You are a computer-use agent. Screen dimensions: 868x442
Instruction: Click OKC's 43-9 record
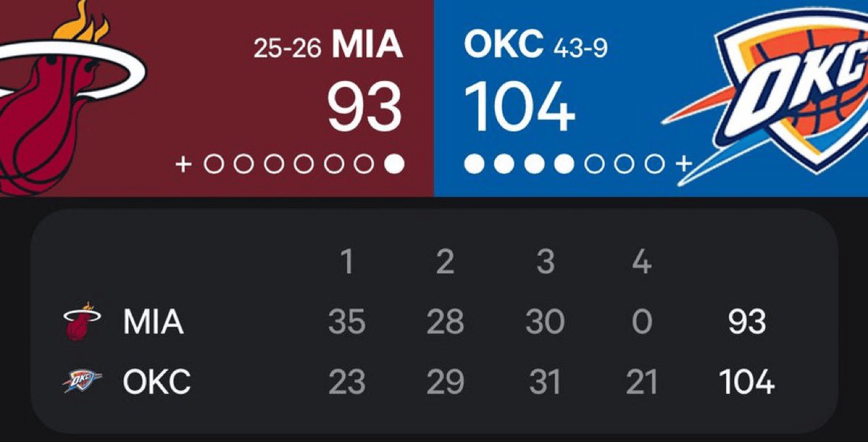click(x=580, y=48)
